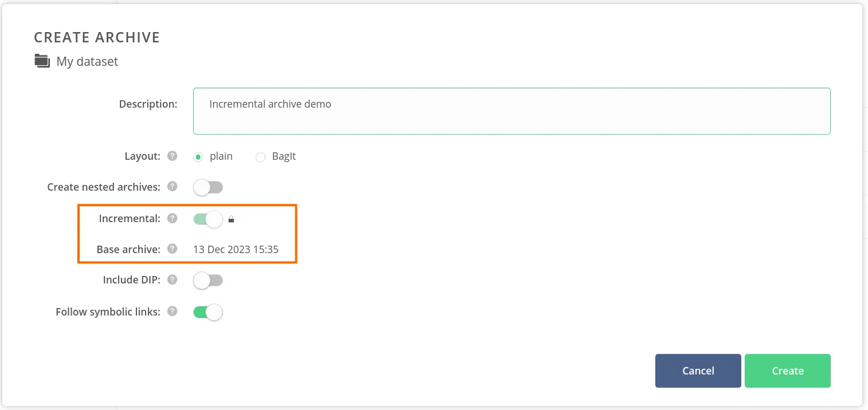Click the Create Archive heading
The height and width of the screenshot is (410, 868).
[97, 37]
